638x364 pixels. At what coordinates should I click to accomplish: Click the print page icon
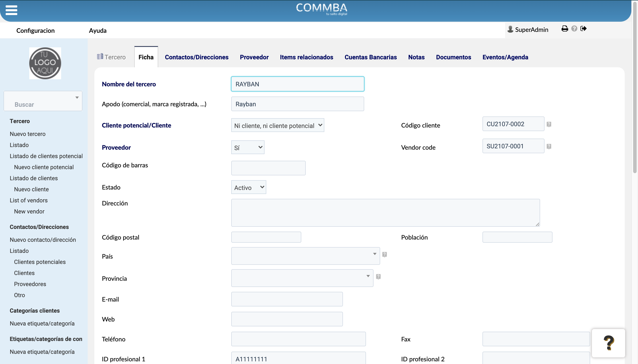pyautogui.click(x=565, y=29)
